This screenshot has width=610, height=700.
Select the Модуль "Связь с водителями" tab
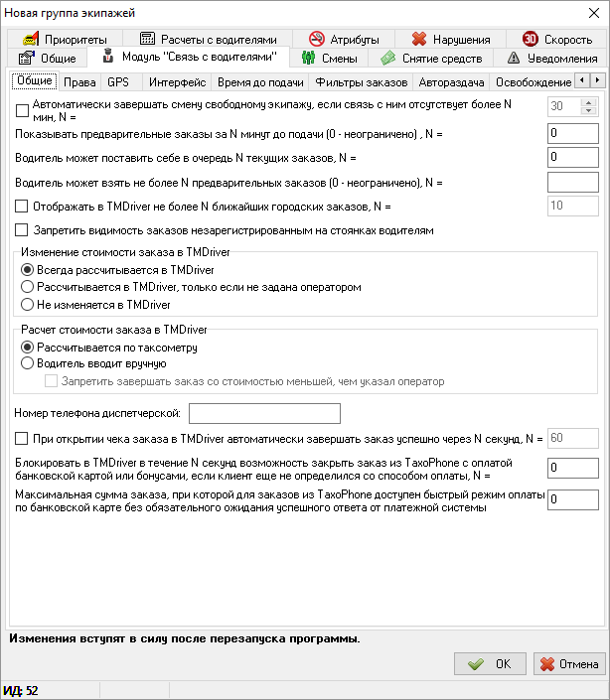coord(189,57)
